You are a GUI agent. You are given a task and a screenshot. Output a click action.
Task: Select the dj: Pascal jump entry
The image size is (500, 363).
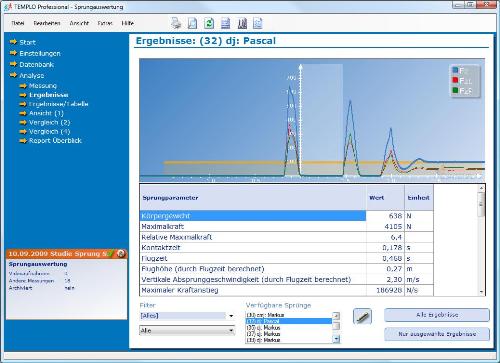coord(289,321)
